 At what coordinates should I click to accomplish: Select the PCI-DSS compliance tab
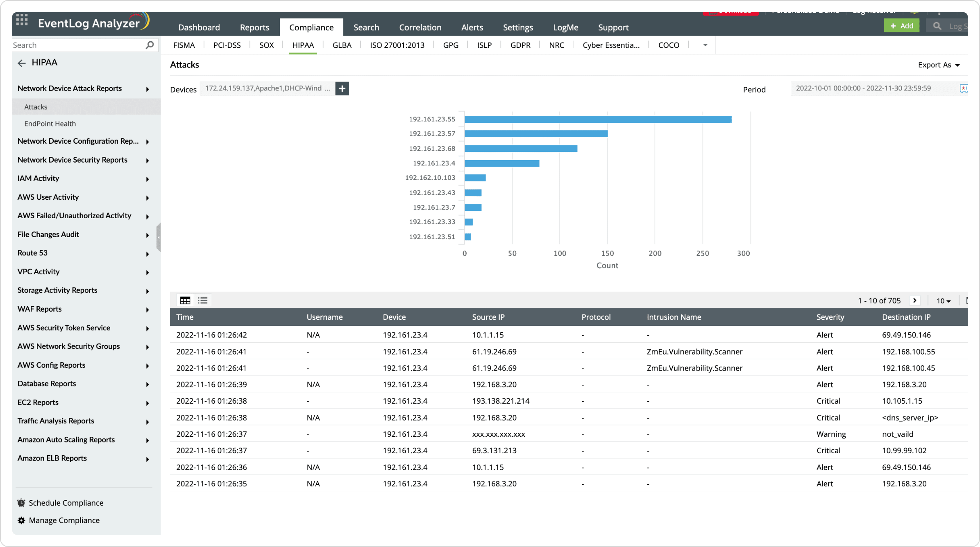(227, 45)
